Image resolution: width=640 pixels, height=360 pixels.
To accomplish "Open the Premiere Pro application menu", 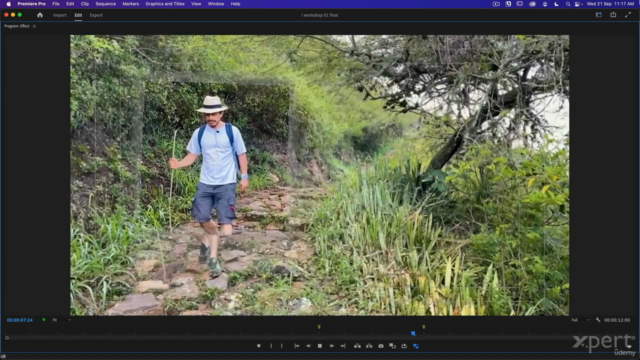I will (31, 4).
